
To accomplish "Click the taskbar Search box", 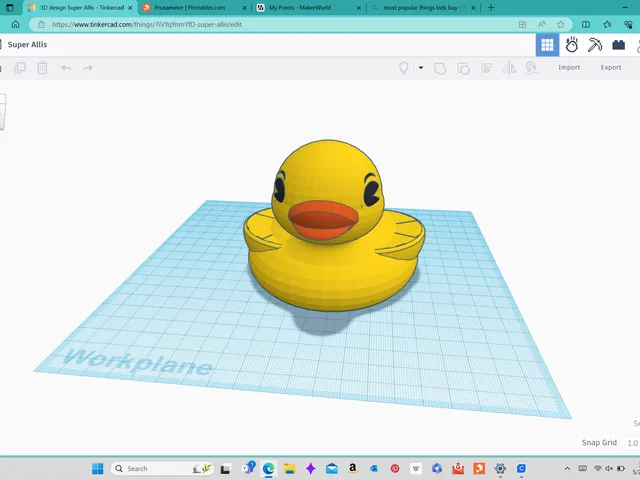I will [x=162, y=469].
